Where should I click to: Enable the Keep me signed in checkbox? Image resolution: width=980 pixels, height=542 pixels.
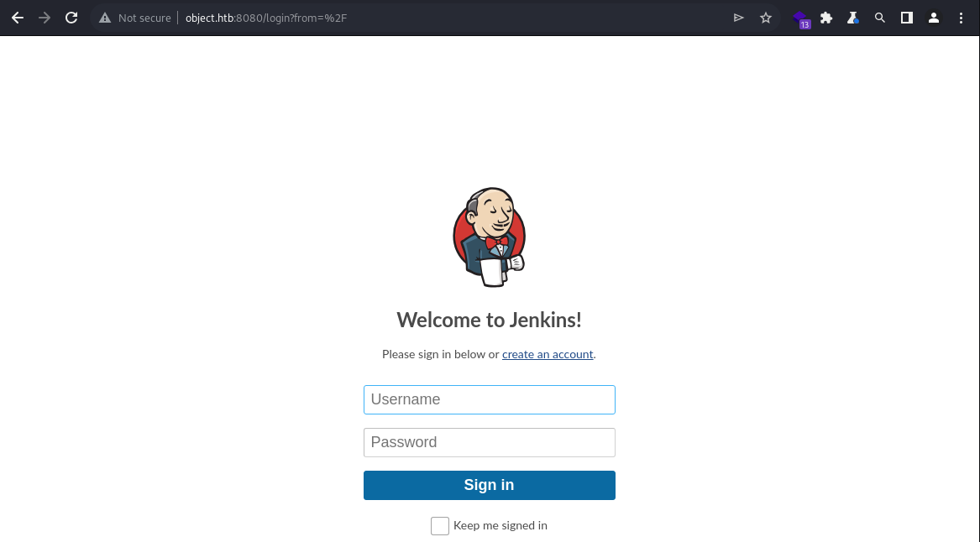click(440, 526)
